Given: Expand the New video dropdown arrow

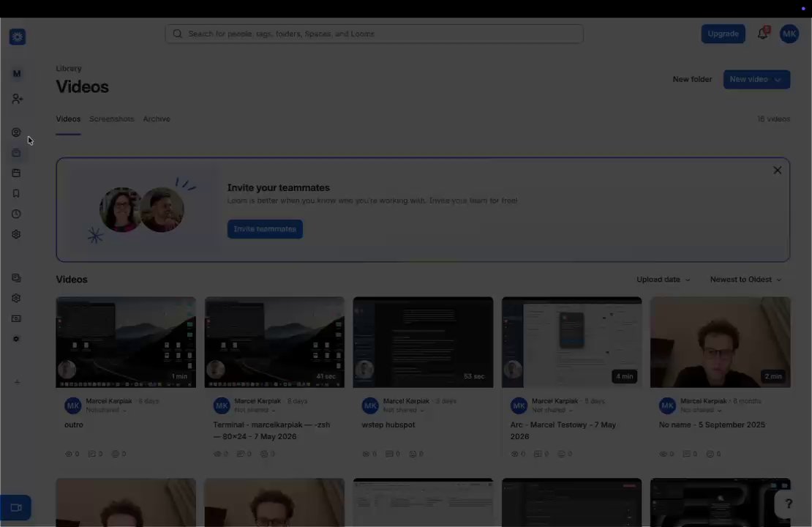Looking at the screenshot, I should click(778, 80).
